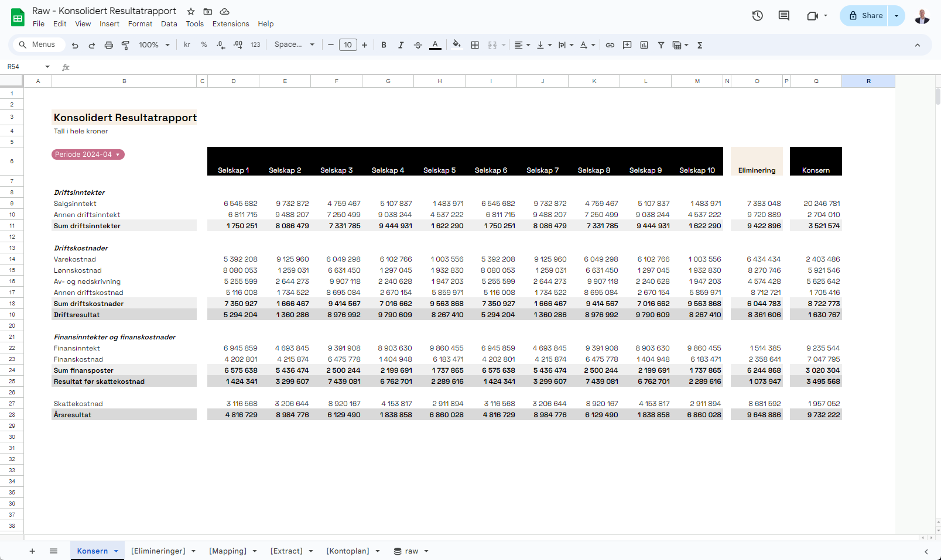941x560 pixels.
Task: Open filter views dropdown
Action: (x=680, y=45)
